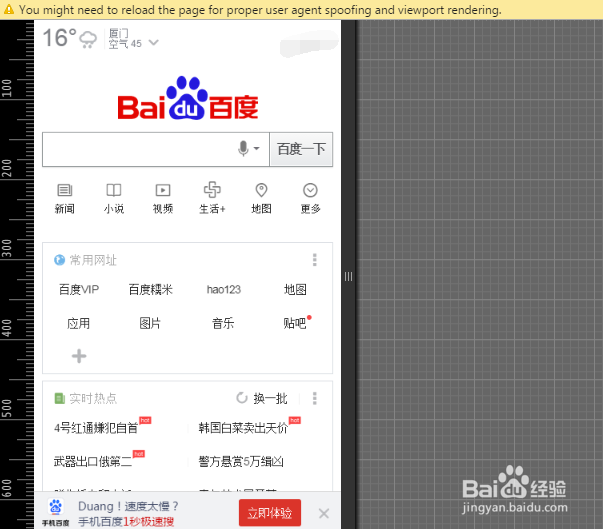Image resolution: width=603 pixels, height=529 pixels.
Task: Open the 地图 link in 常用网址
Action: pyautogui.click(x=295, y=289)
